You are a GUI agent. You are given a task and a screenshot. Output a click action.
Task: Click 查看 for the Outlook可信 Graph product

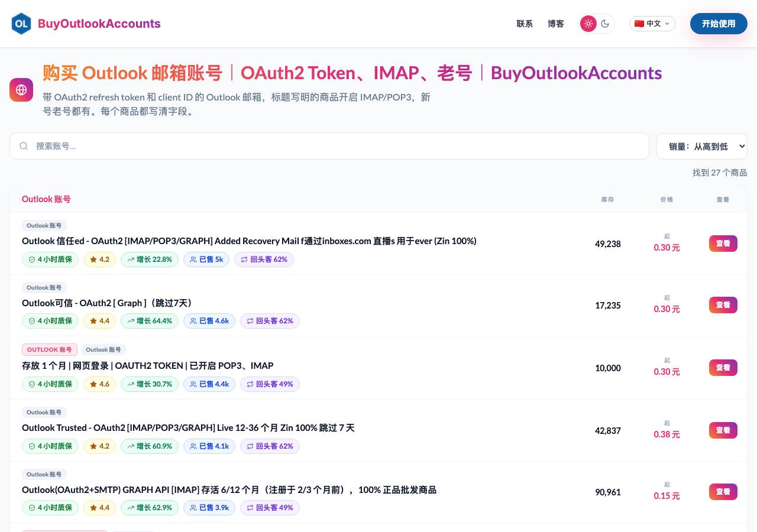(723, 305)
